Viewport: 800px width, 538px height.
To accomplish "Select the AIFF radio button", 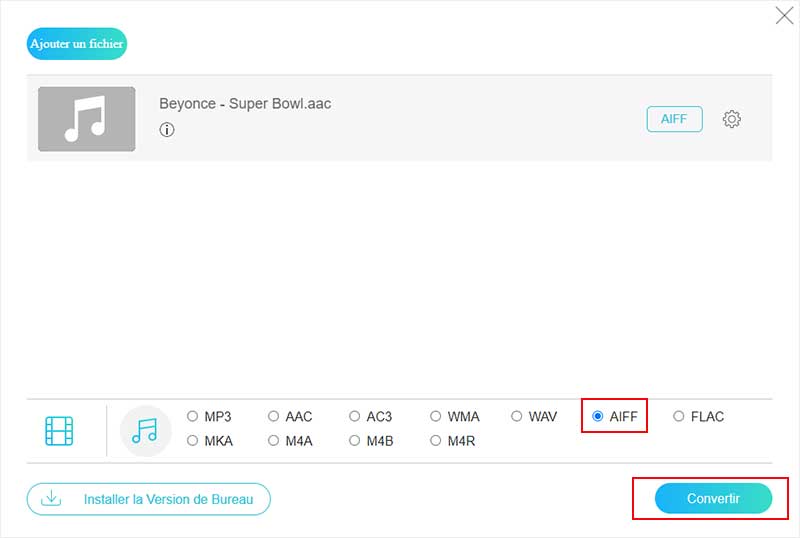I will click(598, 416).
